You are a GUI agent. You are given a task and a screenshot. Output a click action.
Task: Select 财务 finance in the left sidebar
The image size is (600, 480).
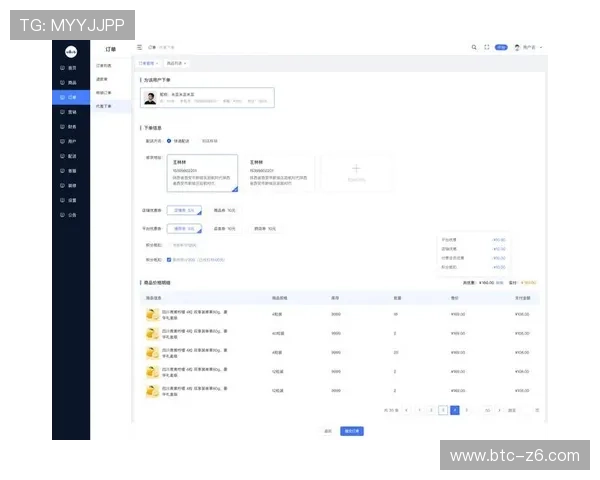point(70,127)
